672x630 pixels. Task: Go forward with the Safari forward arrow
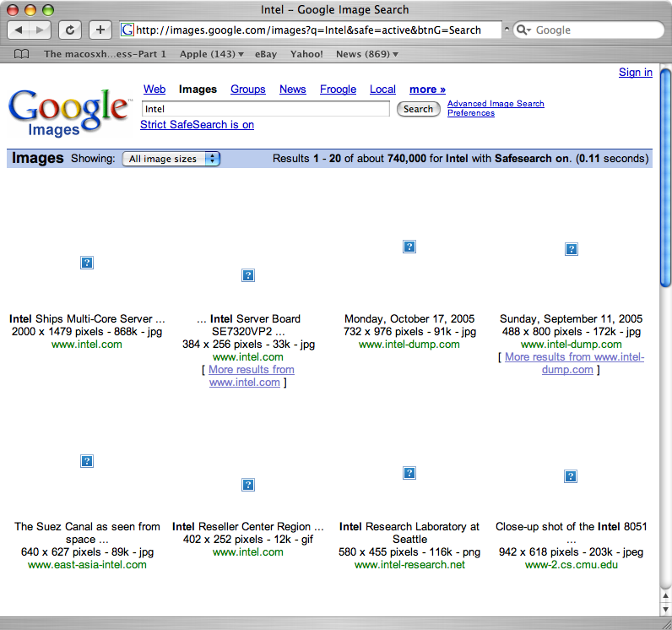pos(40,30)
